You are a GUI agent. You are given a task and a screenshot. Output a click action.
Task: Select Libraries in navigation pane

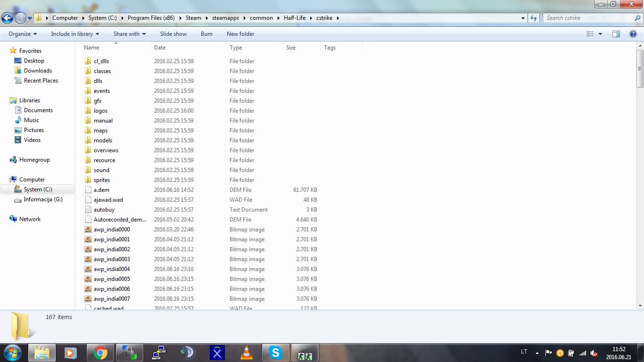[30, 100]
